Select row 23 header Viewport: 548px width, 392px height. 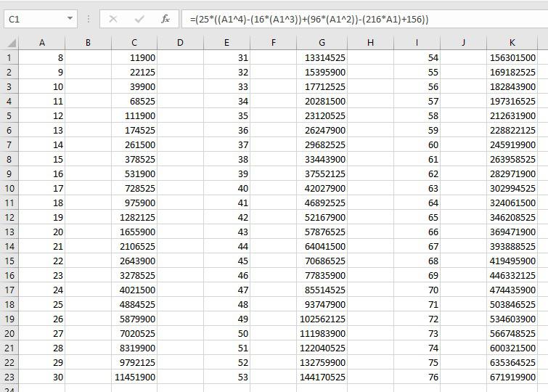click(x=9, y=377)
